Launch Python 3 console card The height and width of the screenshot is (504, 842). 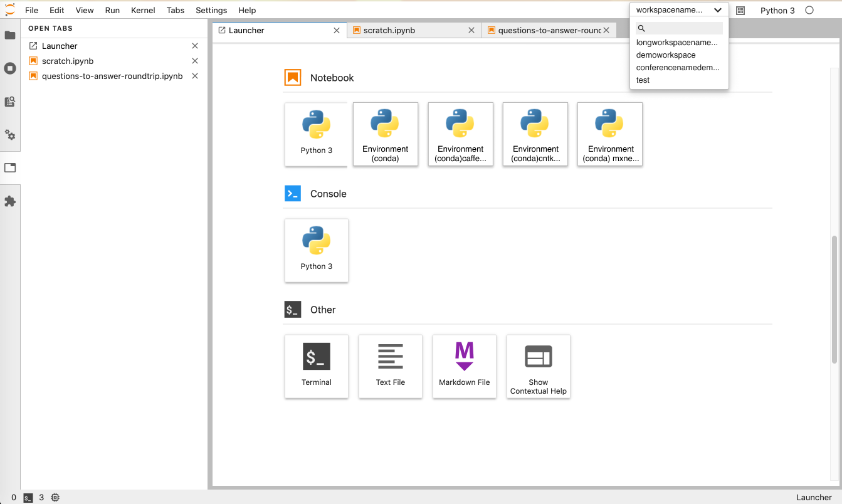pos(317,250)
